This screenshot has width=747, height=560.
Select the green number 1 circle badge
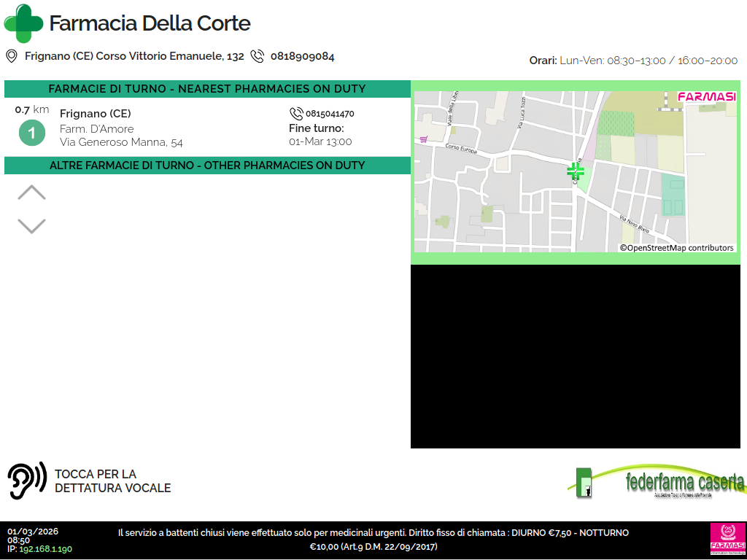coord(31,133)
